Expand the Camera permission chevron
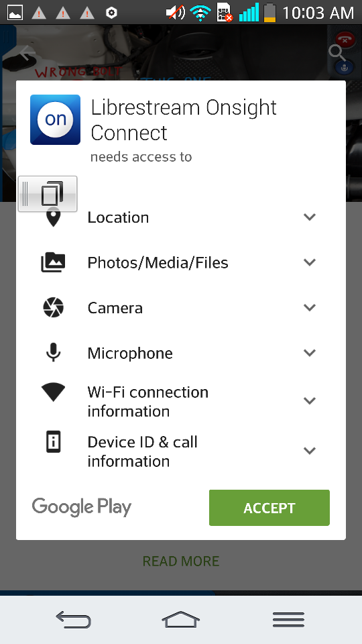This screenshot has height=644, width=362. click(310, 307)
